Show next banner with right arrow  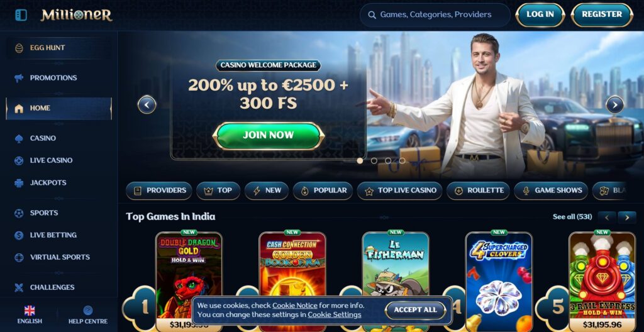pos(615,105)
